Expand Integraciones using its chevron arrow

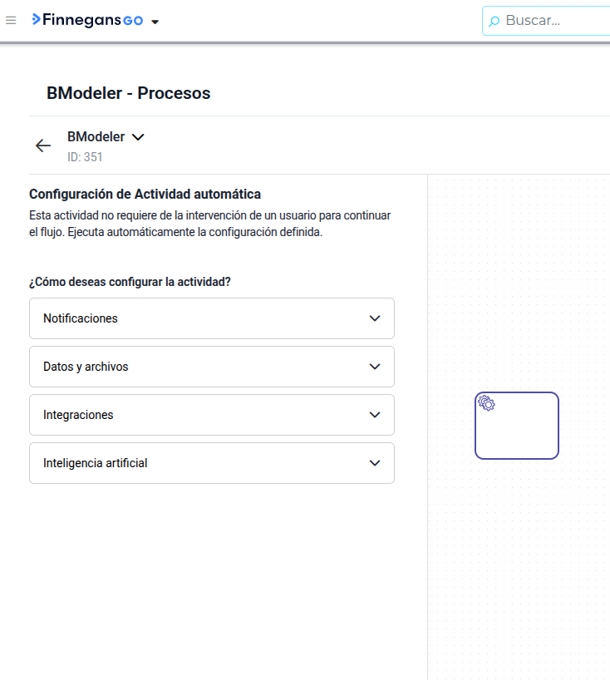[x=375, y=415]
